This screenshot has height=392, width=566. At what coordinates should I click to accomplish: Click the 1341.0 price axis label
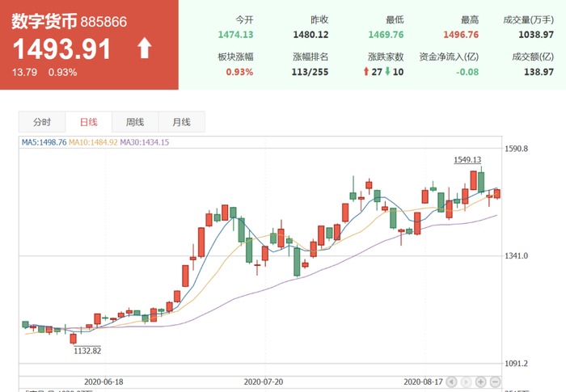[516, 256]
